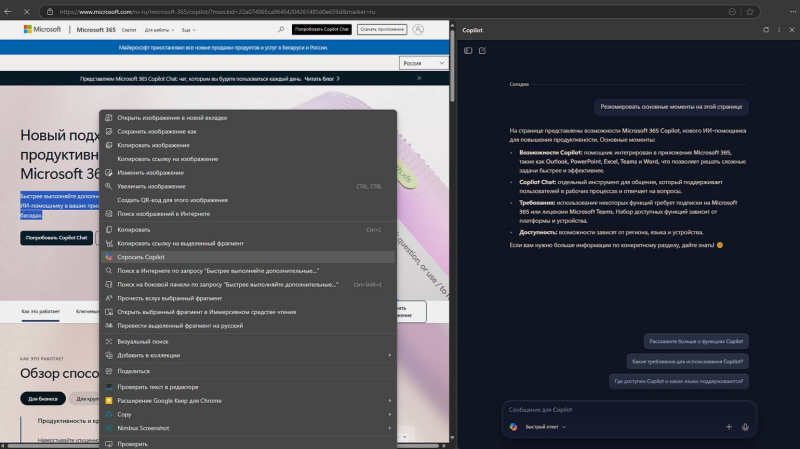Screen dimensions: 800x449
Task: Click the search magnifier on Microsoft page
Action: pos(281,30)
